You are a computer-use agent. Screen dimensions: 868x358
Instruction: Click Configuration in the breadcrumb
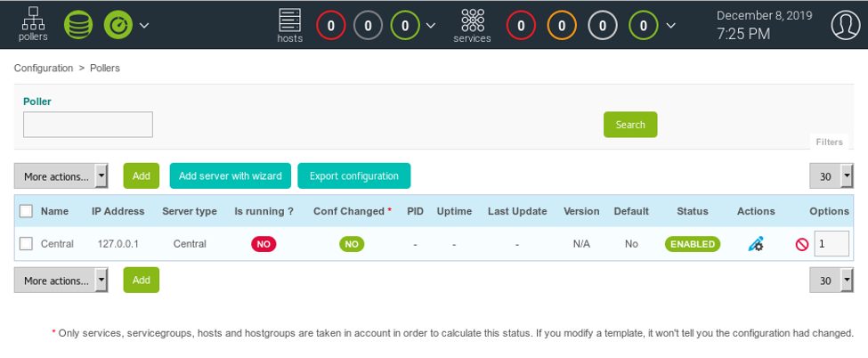(44, 68)
